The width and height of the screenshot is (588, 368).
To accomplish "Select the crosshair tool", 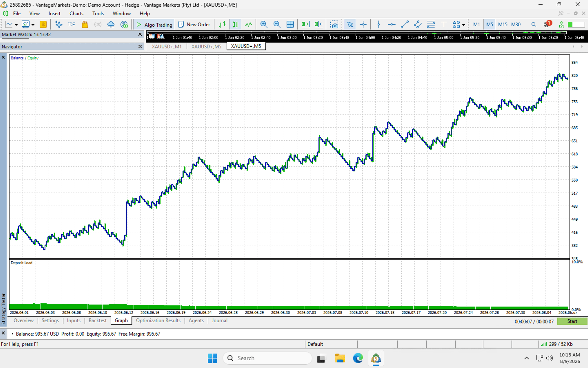I will click(363, 25).
